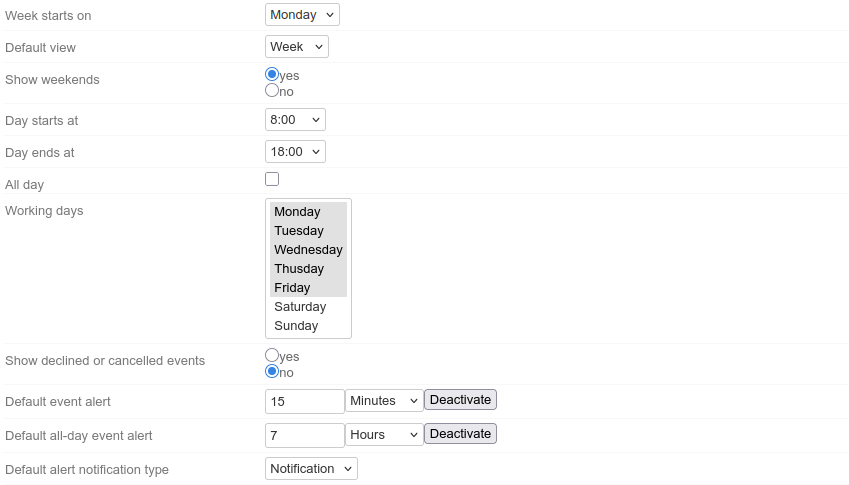Select Friday in Working days list

coord(292,288)
